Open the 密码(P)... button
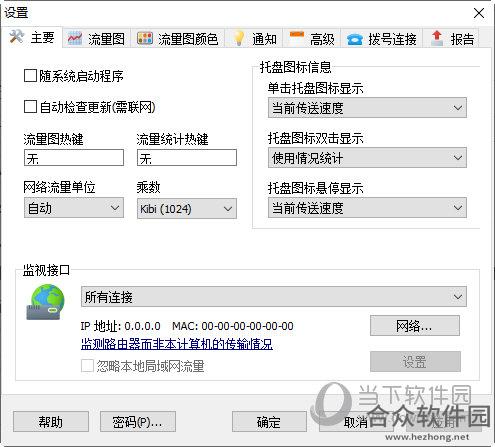495x447 pixels. click(138, 422)
